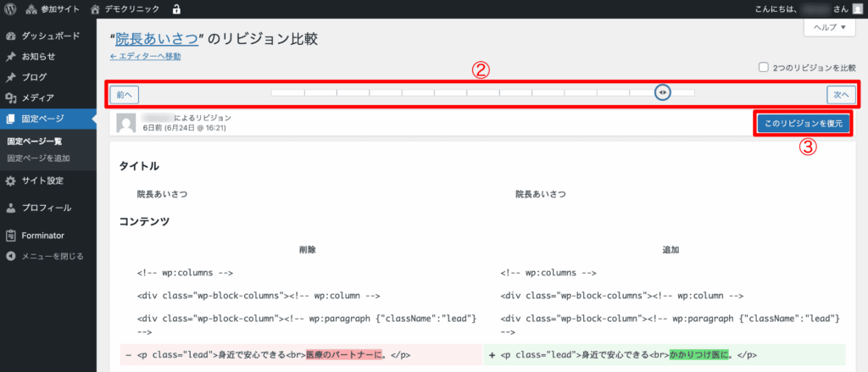868x372 pixels.
Task: Open ダッシュボード from the sidebar
Action: [x=50, y=36]
